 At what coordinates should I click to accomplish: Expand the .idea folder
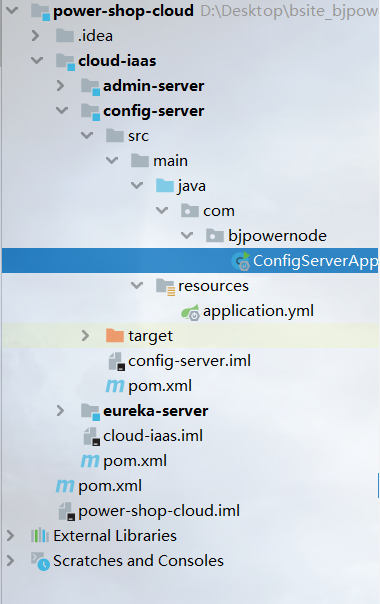(x=35, y=35)
